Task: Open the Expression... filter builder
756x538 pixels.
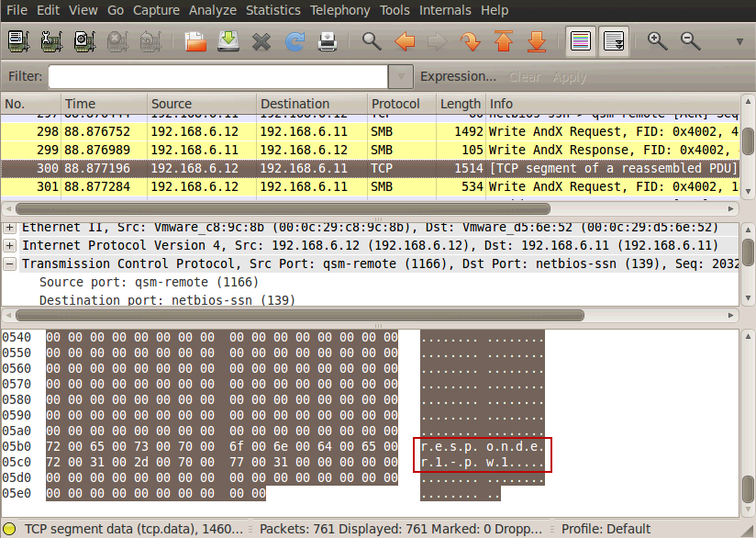Action: (x=458, y=77)
